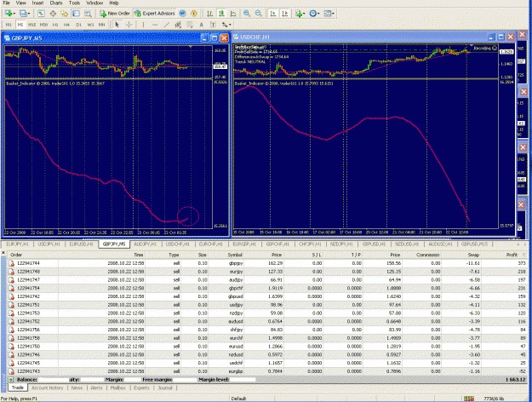Toggle Chart Shift icon
Screen dimensions: 532x402
tap(284, 14)
